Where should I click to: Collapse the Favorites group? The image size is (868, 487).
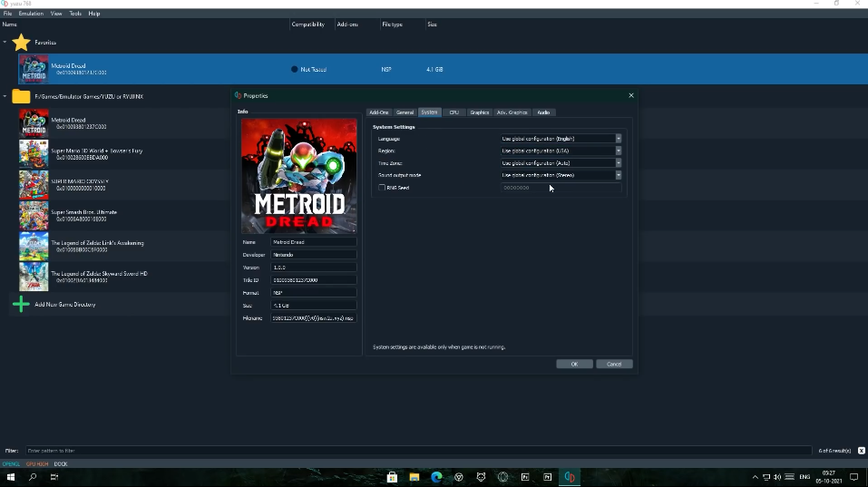[5, 42]
